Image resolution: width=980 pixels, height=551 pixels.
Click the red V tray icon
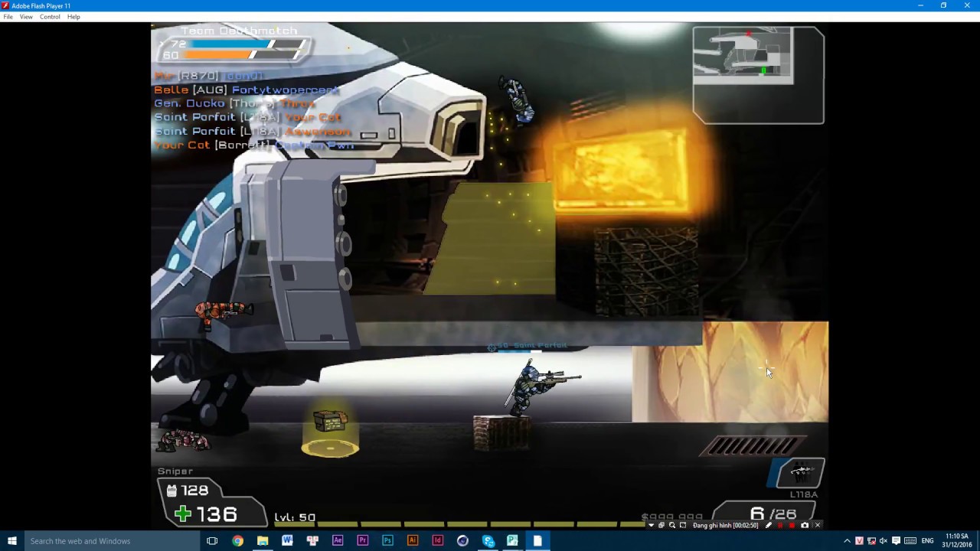coord(859,541)
